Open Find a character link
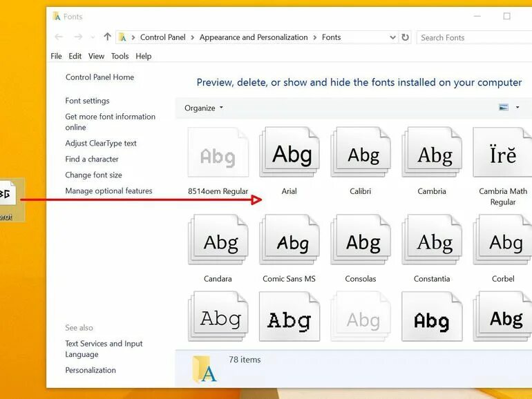532x399 pixels. pyautogui.click(x=92, y=159)
